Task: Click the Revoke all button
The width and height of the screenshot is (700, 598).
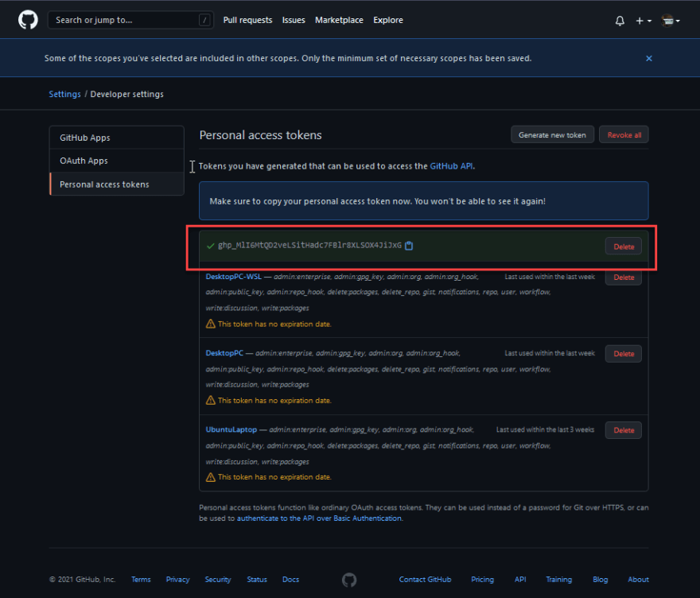Action: pyautogui.click(x=624, y=134)
